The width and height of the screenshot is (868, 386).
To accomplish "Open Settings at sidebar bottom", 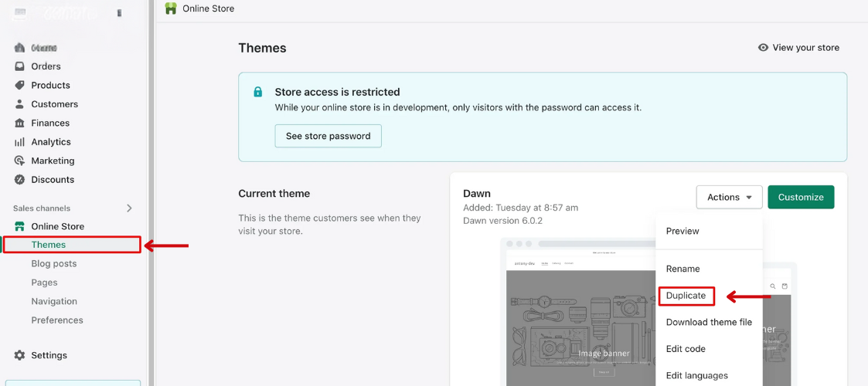I will pos(49,355).
